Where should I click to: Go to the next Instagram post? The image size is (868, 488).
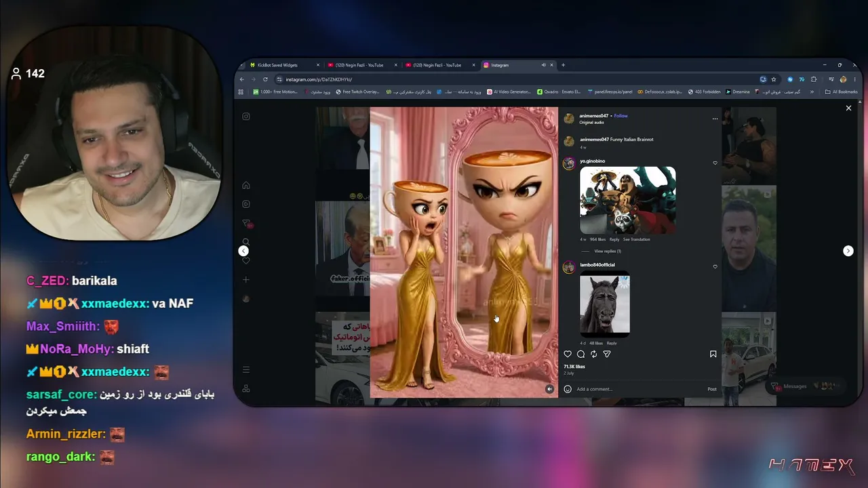[848, 251]
